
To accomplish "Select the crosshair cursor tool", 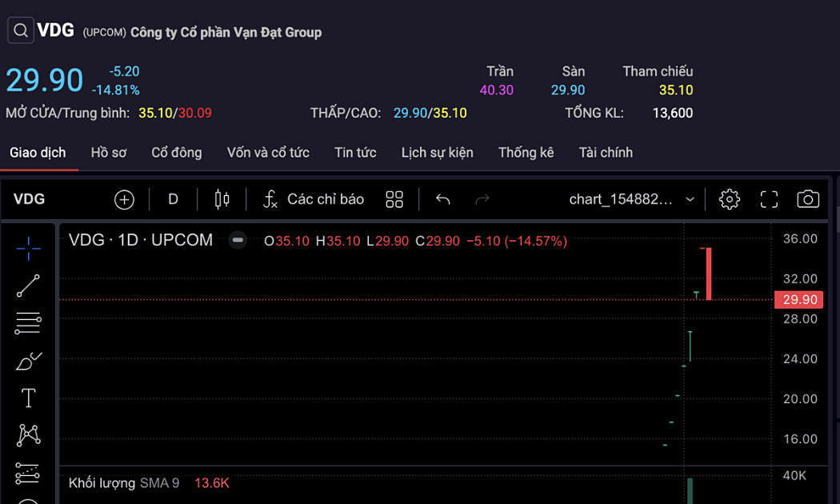I will [28, 249].
